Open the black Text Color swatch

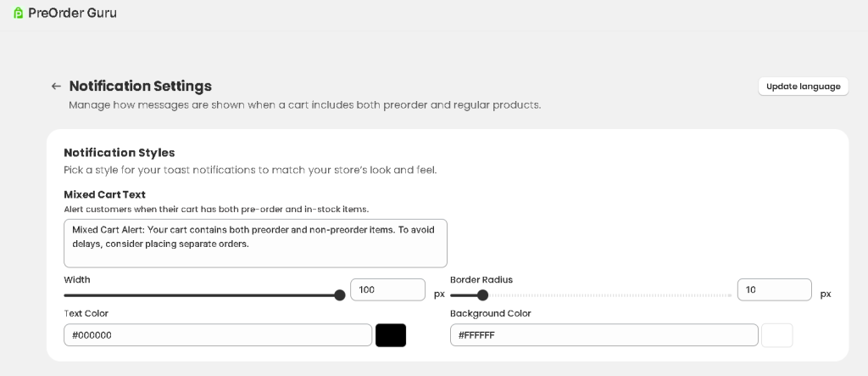(x=391, y=335)
